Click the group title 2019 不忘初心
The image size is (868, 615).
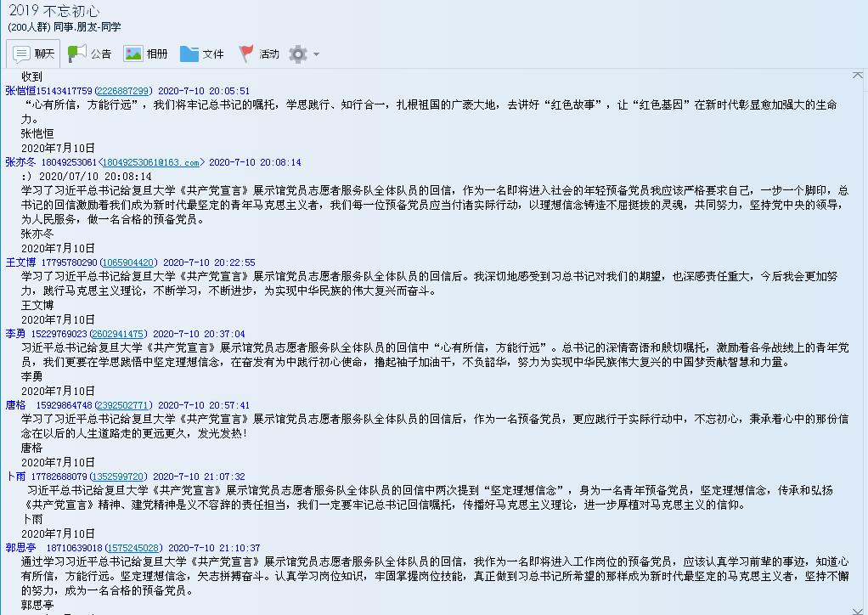[53, 11]
